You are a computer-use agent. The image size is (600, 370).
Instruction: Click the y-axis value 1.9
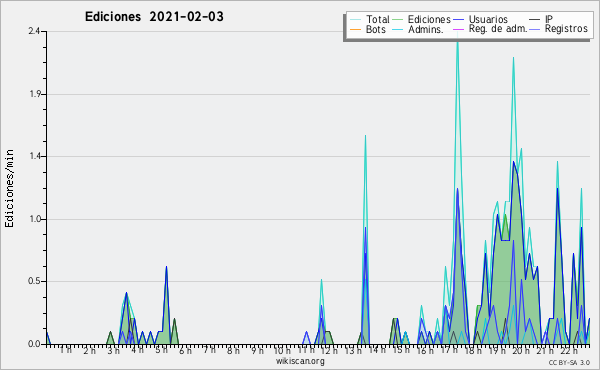[35, 94]
